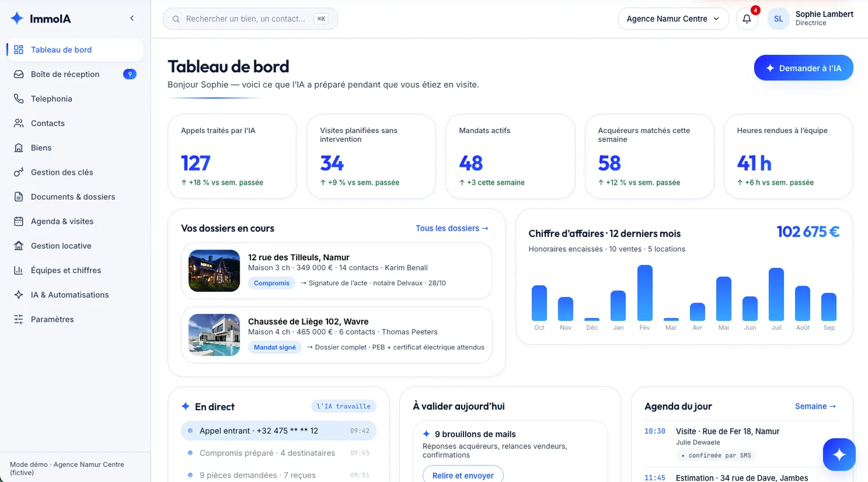Click the Boîte de réception inbox icon
Image resolution: width=868 pixels, height=482 pixels.
19,74
